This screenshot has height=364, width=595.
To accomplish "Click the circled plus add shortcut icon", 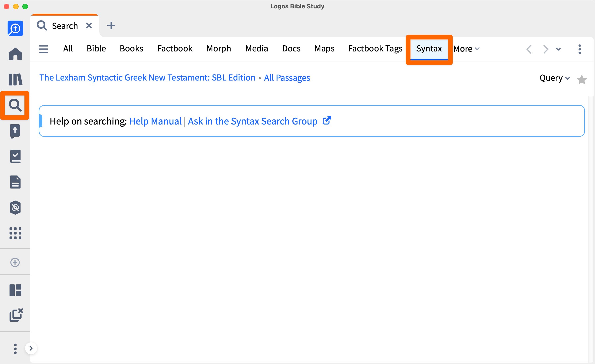I will click(15, 262).
